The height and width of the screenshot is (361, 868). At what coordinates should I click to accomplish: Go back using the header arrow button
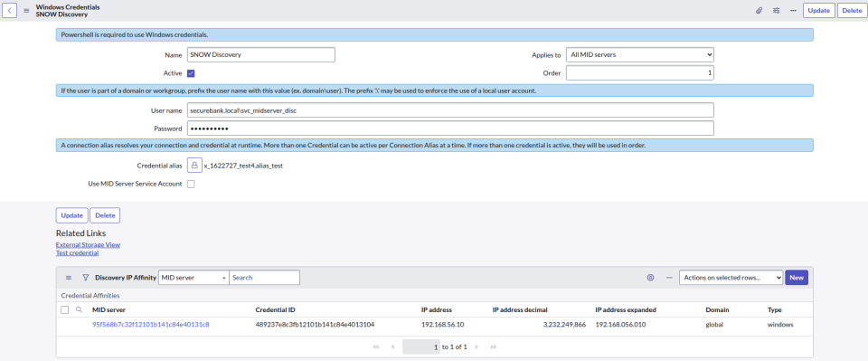coord(10,11)
